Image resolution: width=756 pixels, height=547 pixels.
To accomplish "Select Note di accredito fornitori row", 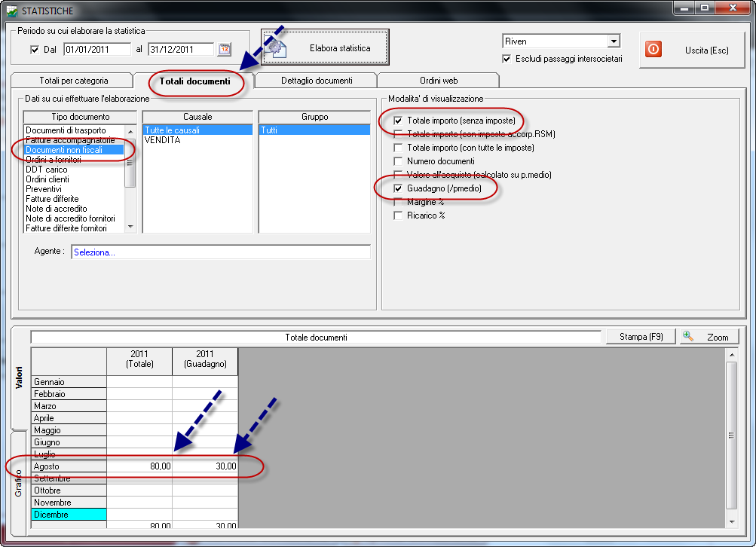I will click(75, 218).
